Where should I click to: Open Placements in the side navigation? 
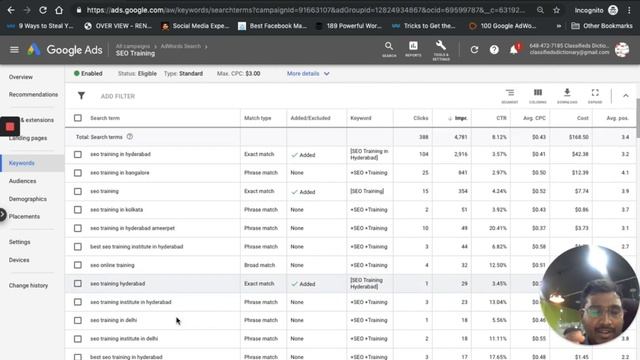tap(24, 216)
